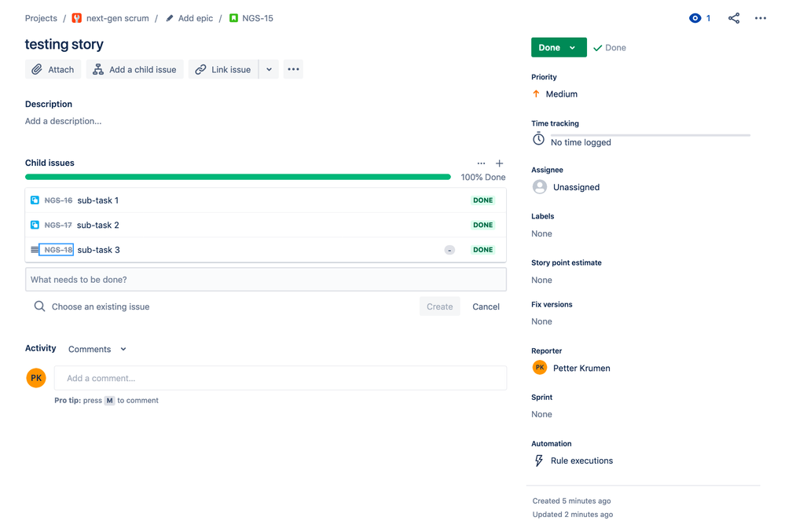Click Add a child issue button
This screenshot has height=532, width=785.
click(x=134, y=70)
